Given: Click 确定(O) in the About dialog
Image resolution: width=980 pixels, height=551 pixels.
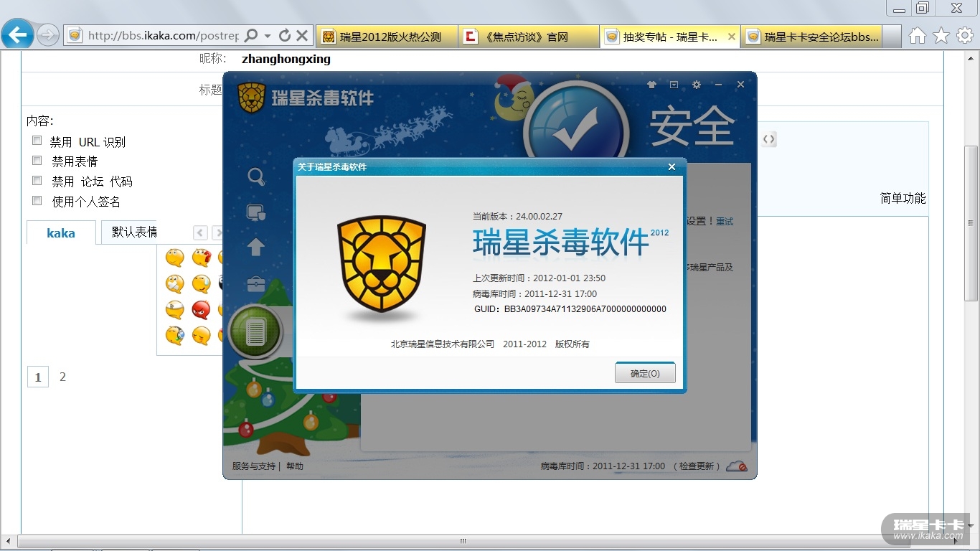Looking at the screenshot, I should (645, 373).
